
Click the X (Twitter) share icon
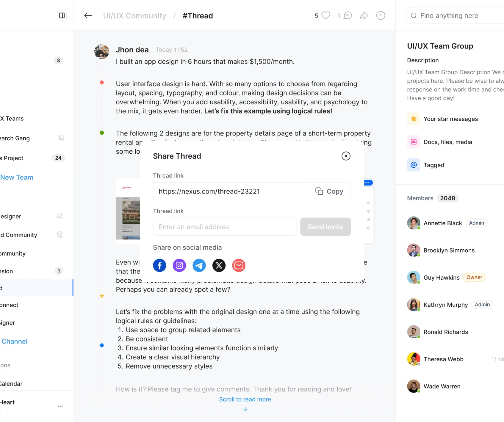(219, 265)
